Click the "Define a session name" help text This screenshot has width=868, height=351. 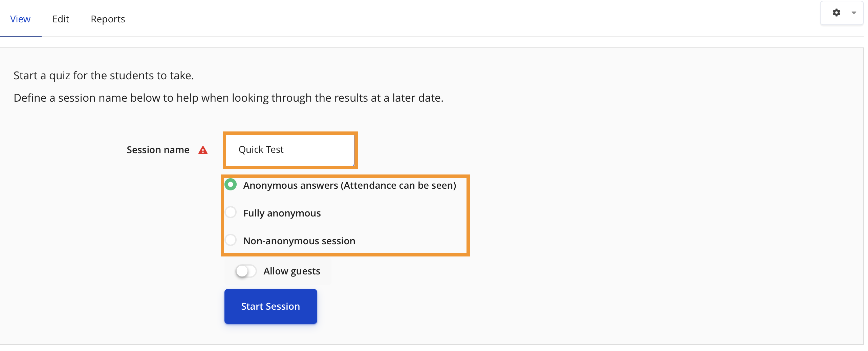229,98
